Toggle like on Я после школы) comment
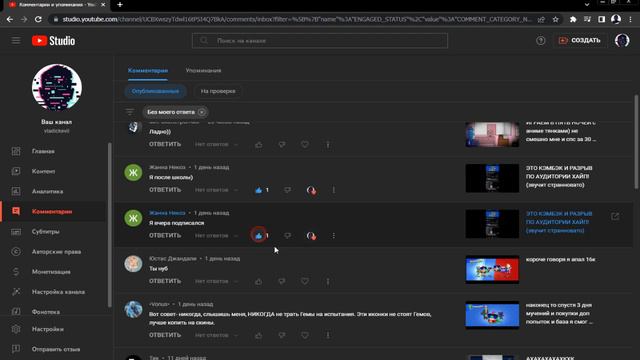The width and height of the screenshot is (640, 360). coord(258,190)
